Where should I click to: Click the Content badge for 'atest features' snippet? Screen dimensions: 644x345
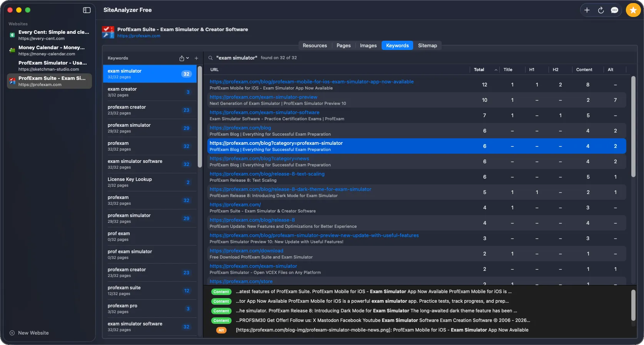(221, 292)
